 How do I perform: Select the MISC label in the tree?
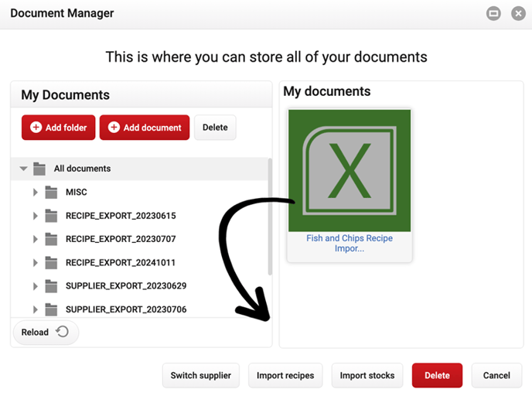[x=77, y=192]
